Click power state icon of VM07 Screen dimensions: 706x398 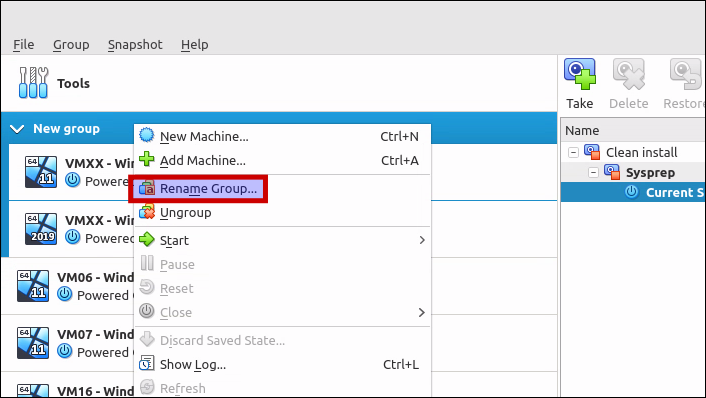point(65,351)
